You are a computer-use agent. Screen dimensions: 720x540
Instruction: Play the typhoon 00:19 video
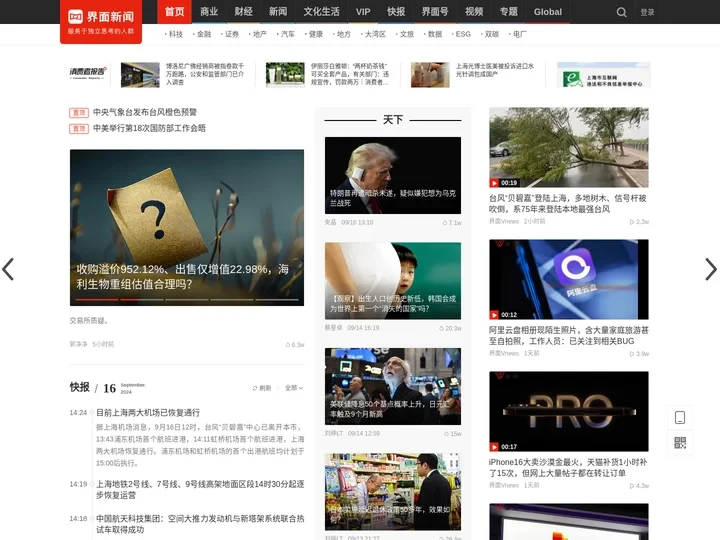[568, 147]
